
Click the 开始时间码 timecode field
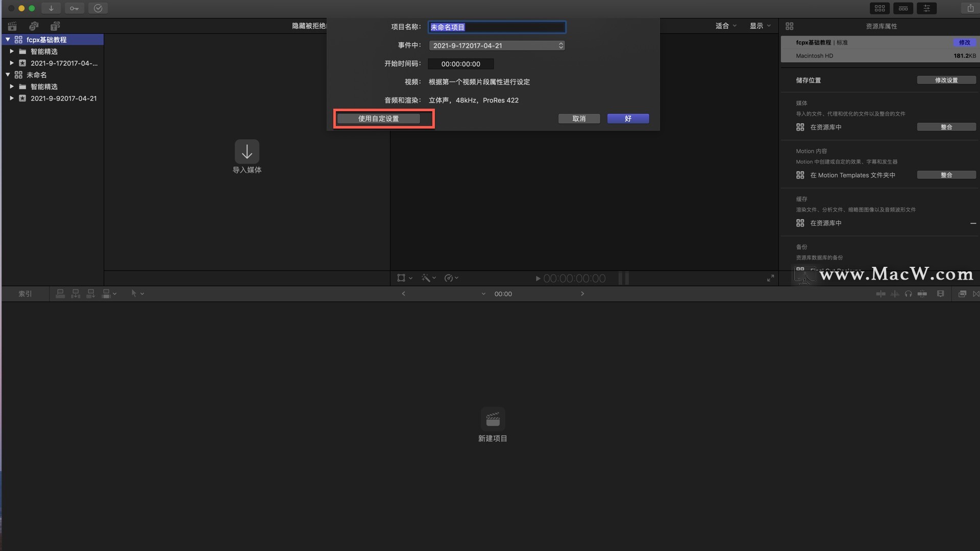pos(460,64)
